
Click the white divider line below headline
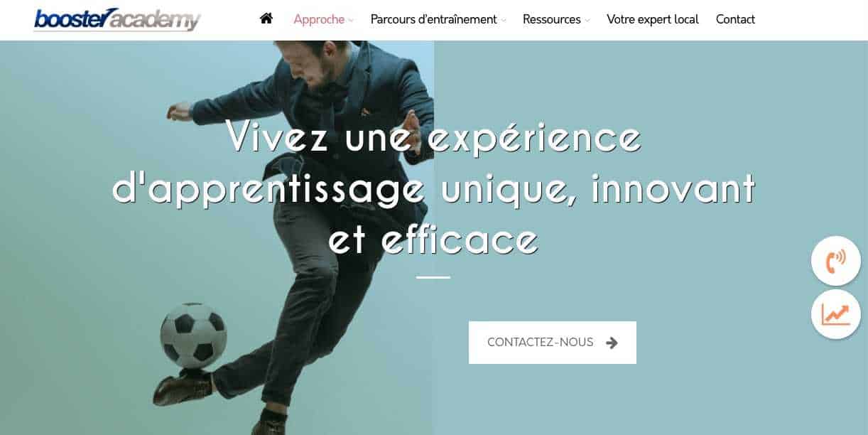pyautogui.click(x=433, y=277)
